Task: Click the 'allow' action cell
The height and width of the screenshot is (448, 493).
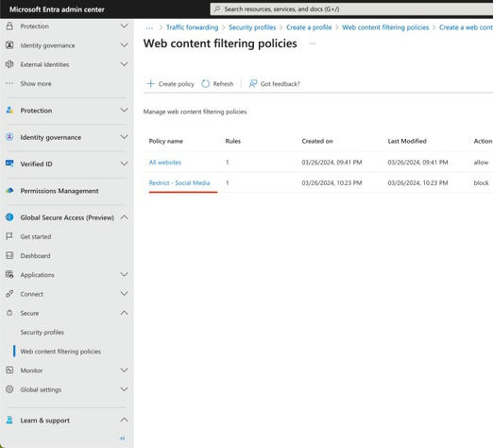Action: [x=481, y=163]
